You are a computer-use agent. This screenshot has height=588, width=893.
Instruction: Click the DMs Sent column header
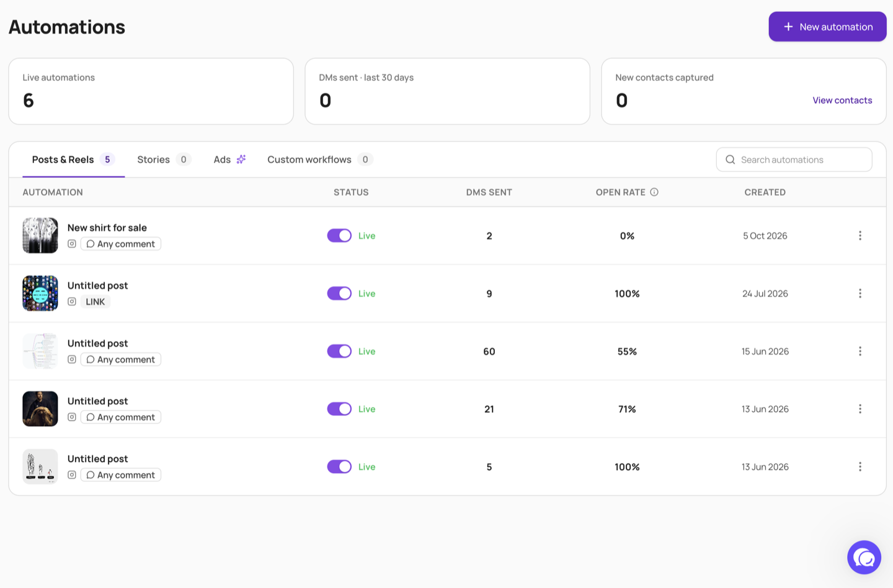tap(489, 192)
